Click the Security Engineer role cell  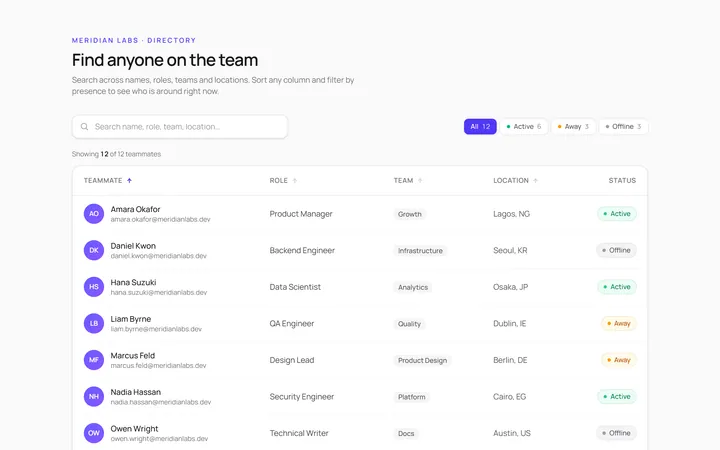point(302,397)
